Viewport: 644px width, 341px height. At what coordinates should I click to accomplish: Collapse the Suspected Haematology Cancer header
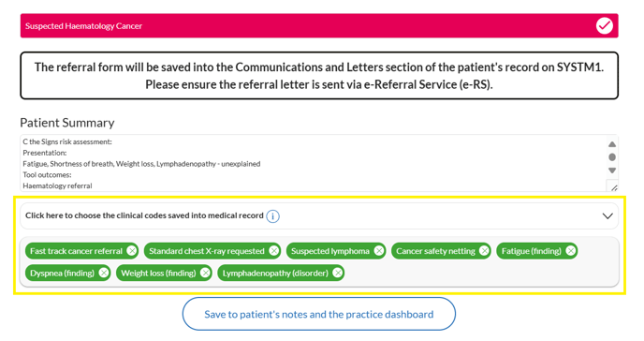319,26
